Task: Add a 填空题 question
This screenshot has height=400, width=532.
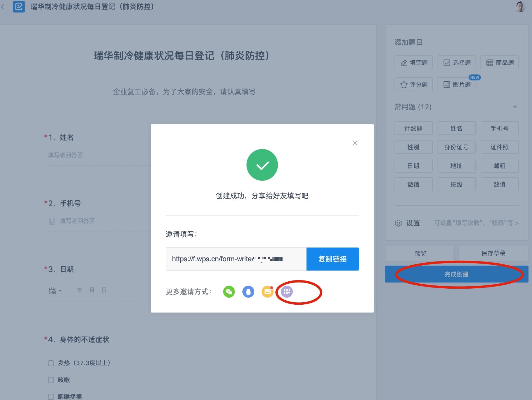Action: [x=413, y=63]
